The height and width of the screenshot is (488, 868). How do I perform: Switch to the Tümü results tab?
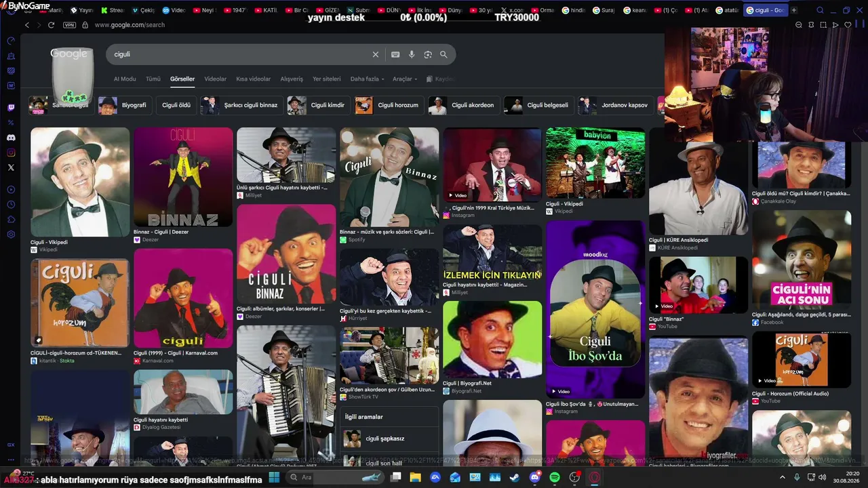[x=153, y=79]
